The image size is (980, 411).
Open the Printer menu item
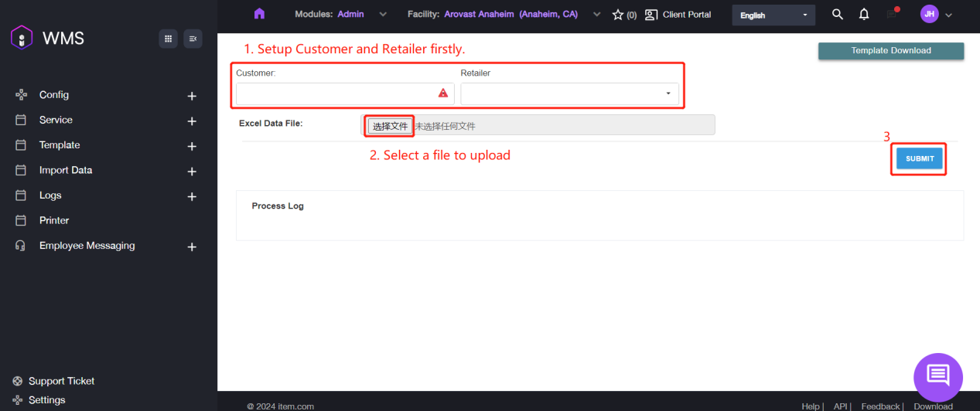[54, 220]
